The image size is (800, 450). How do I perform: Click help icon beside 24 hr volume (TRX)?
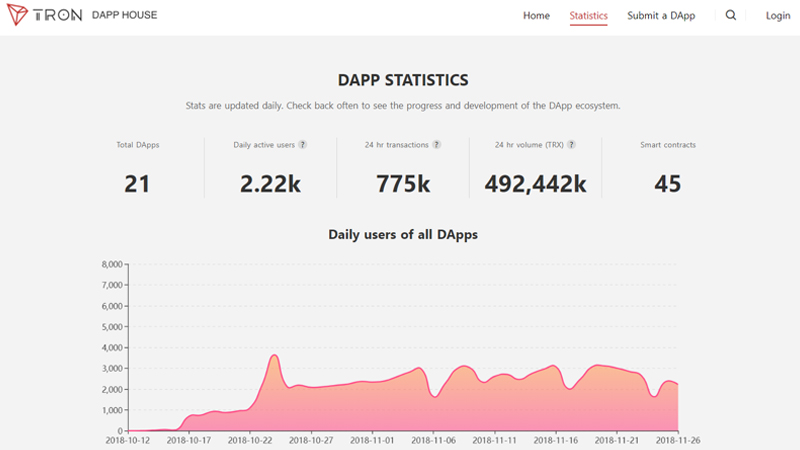[571, 145]
